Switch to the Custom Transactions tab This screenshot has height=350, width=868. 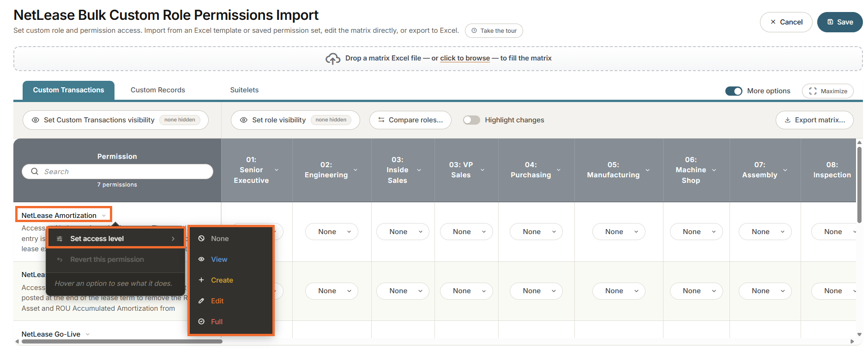pos(68,90)
